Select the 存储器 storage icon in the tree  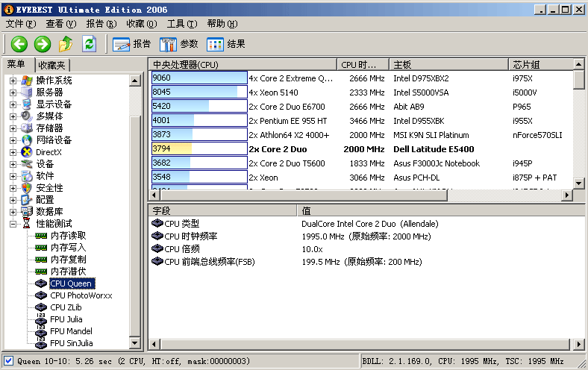pyautogui.click(x=27, y=128)
